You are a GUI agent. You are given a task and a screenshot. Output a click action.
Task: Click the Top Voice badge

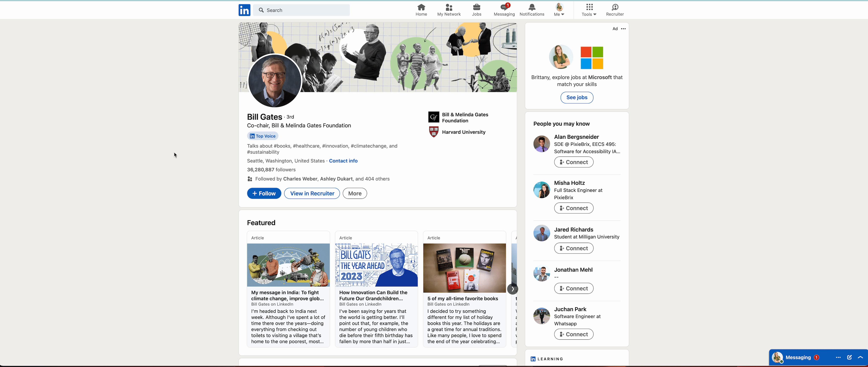[x=263, y=136]
